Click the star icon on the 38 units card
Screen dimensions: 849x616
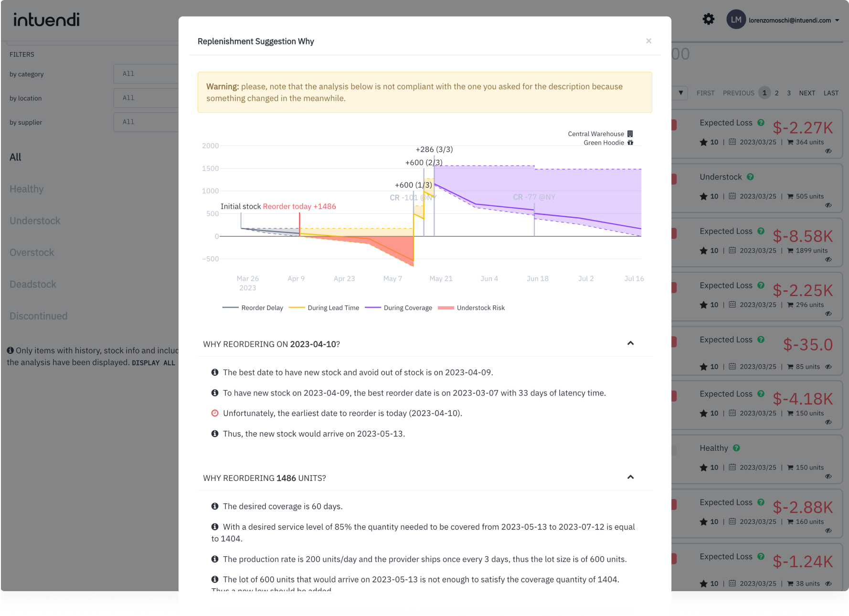pyautogui.click(x=703, y=584)
